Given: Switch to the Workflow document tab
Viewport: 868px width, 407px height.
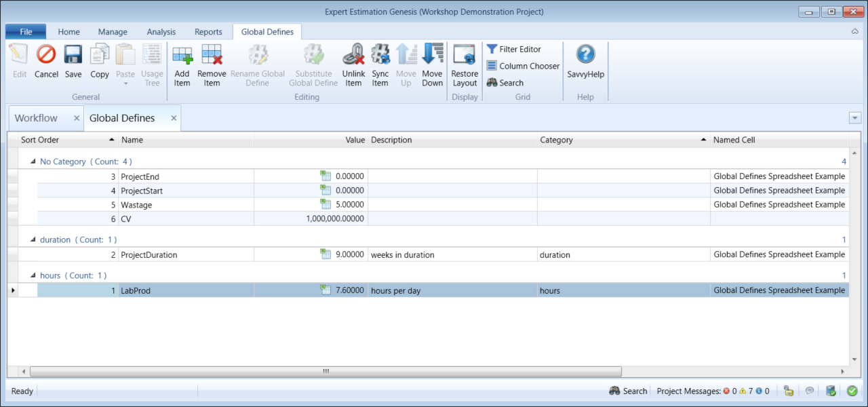Looking at the screenshot, I should click(36, 118).
